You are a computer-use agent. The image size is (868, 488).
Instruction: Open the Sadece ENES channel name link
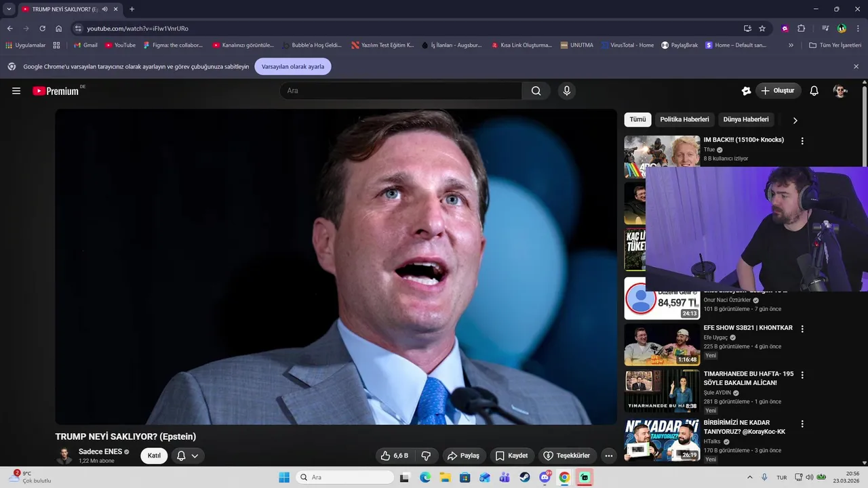(x=100, y=451)
